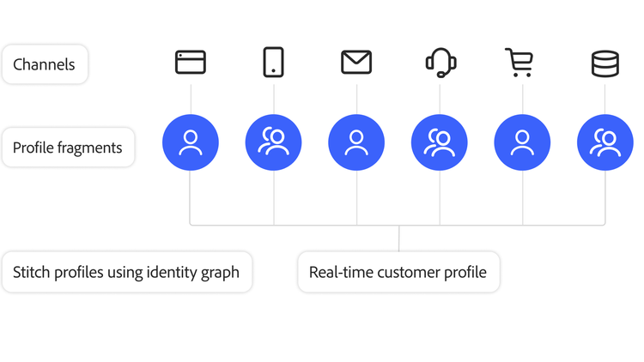Select profile fragment circle beneath database icon

(x=605, y=142)
